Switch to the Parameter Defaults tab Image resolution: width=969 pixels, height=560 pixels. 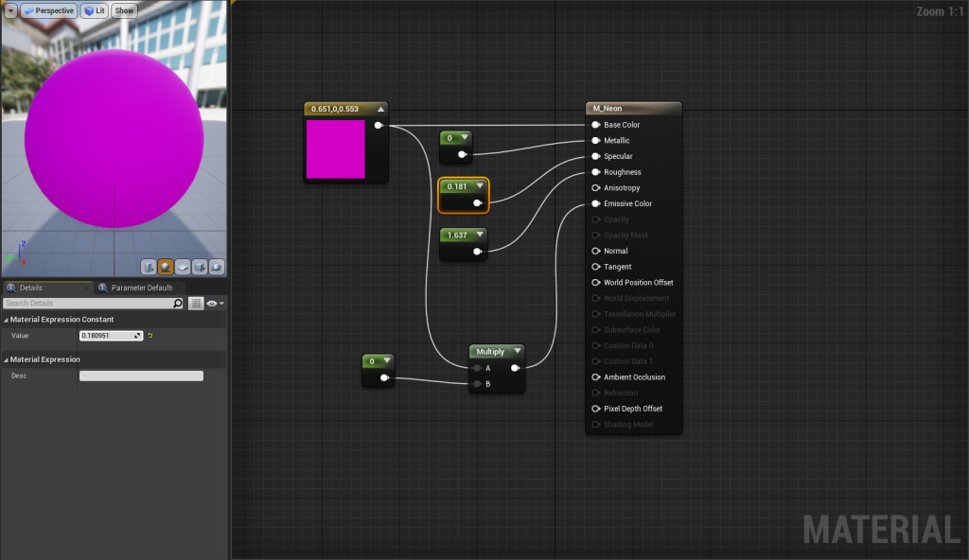click(x=140, y=288)
